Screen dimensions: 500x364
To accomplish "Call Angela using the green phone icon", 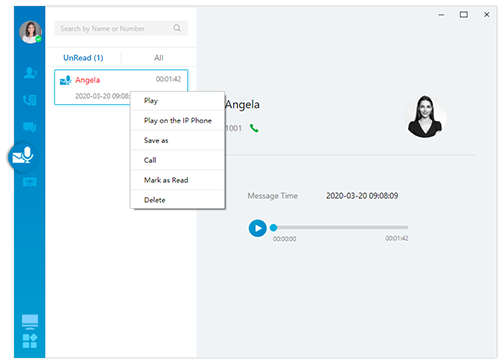I will click(254, 128).
